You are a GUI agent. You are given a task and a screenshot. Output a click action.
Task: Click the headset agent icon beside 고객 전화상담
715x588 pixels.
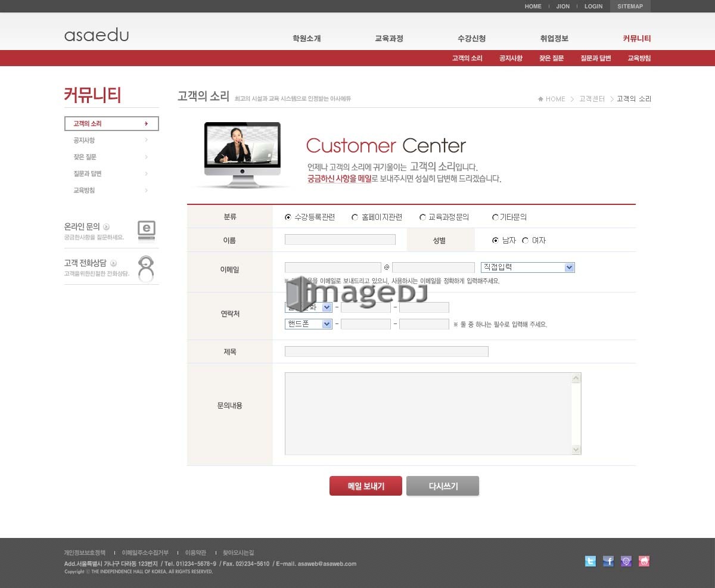(146, 269)
